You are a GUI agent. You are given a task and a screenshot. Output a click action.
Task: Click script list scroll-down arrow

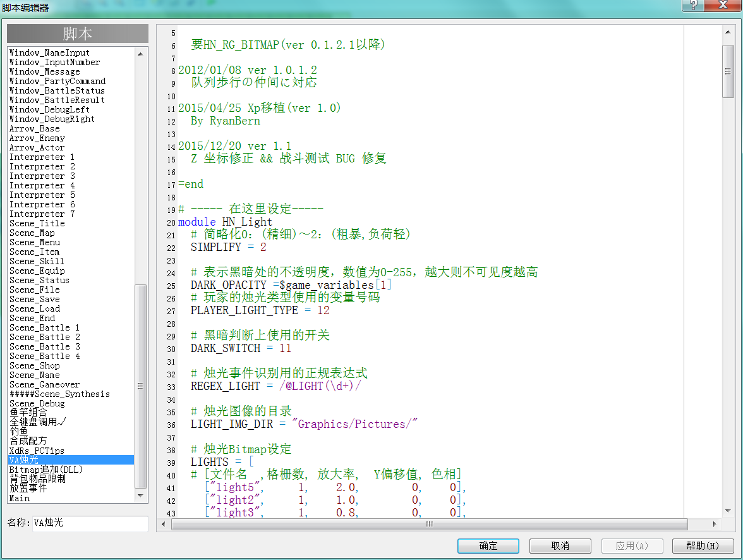(140, 496)
